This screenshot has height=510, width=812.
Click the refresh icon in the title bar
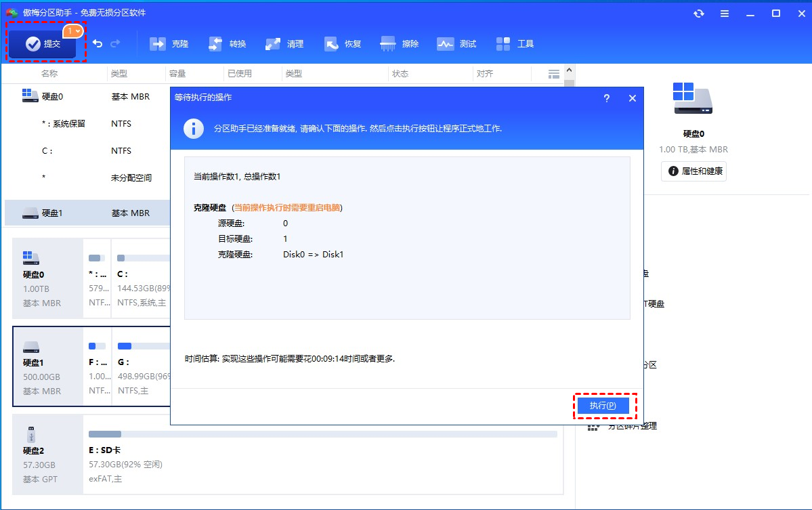[x=698, y=13]
